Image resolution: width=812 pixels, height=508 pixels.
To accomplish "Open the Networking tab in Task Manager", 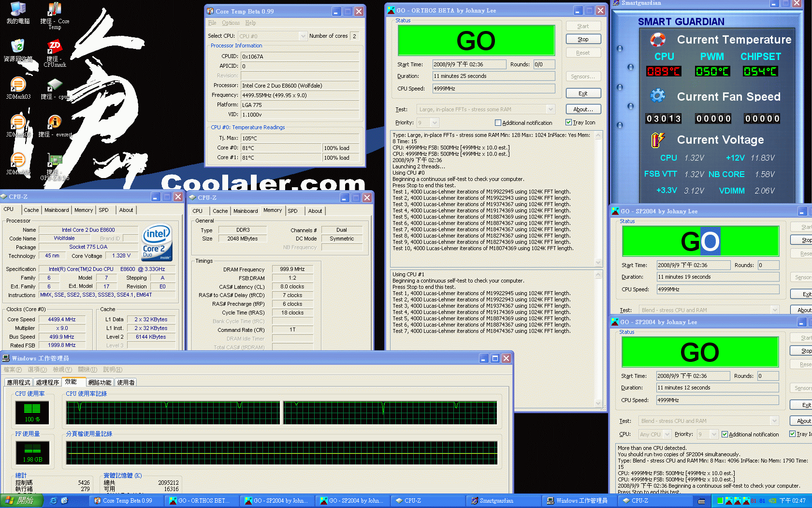I will pos(100,382).
